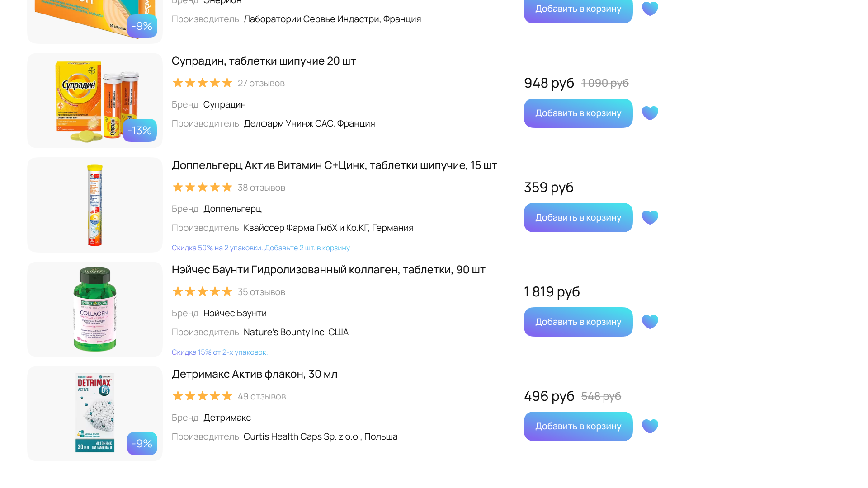This screenshot has height=488, width=868.
Task: Add Doppelherz Vitamin C+Zinc to favorites
Action: [650, 217]
